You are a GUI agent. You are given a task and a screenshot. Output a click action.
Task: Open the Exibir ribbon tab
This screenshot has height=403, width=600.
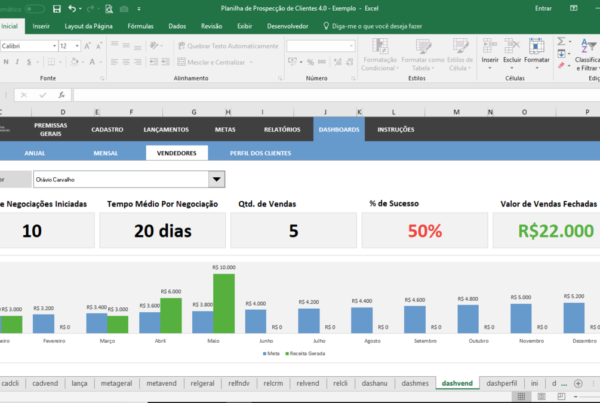245,26
